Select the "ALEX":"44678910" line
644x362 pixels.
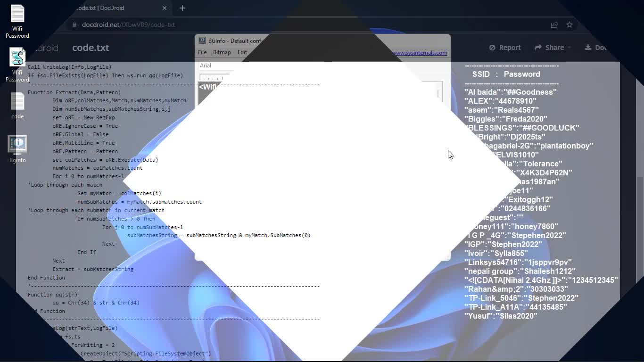click(500, 101)
